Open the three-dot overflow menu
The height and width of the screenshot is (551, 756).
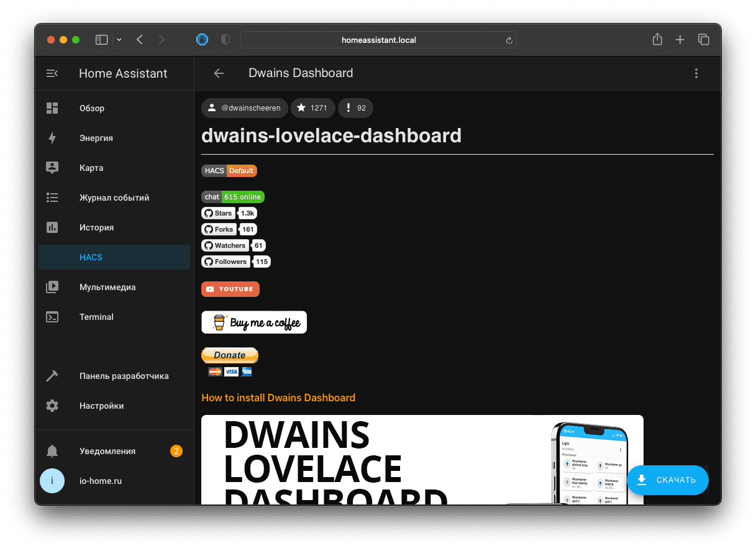click(x=696, y=73)
